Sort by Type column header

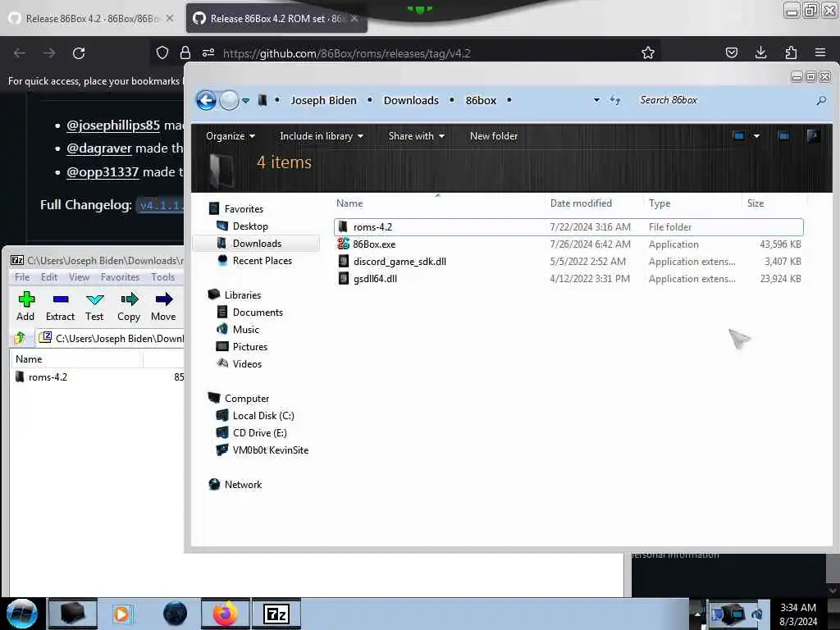(x=660, y=203)
